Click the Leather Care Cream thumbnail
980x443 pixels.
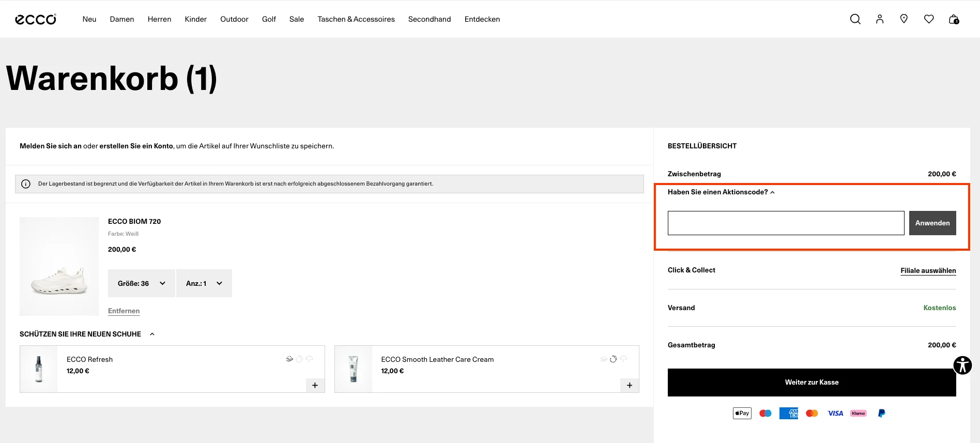click(x=354, y=369)
